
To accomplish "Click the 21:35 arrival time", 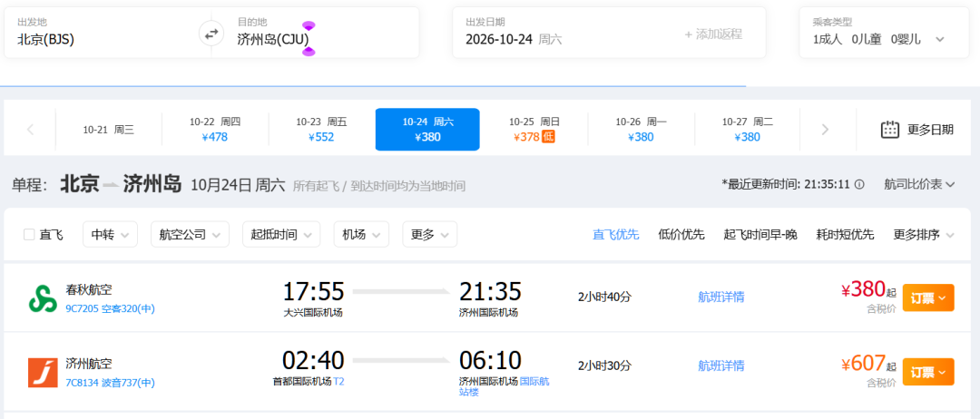I will click(490, 292).
